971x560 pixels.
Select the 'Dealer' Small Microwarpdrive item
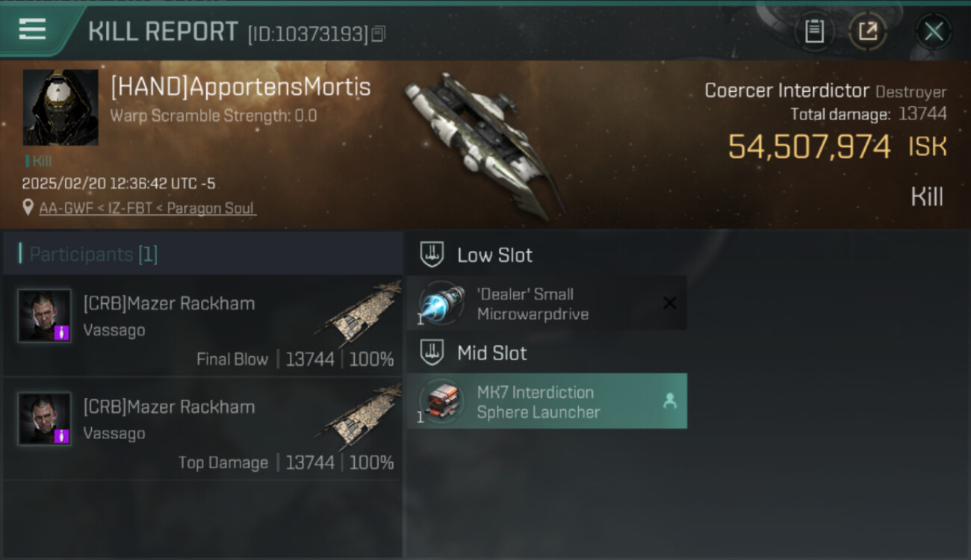547,303
